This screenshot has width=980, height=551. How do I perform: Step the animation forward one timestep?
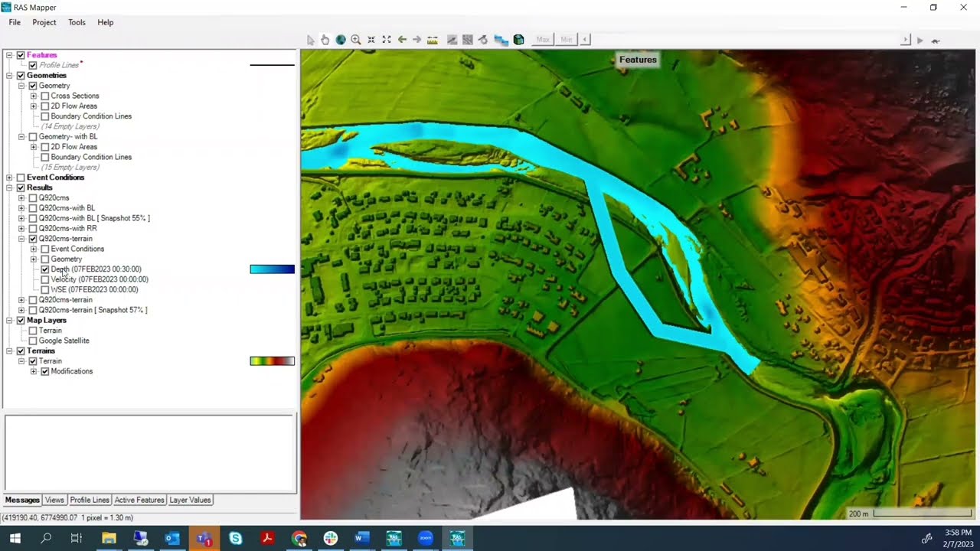click(906, 40)
